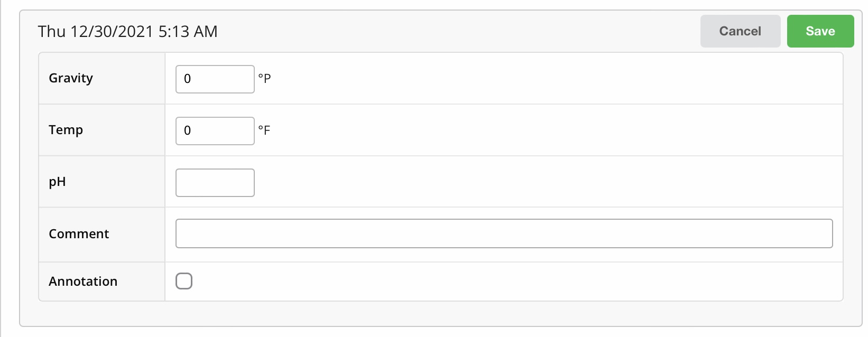Image resolution: width=868 pixels, height=337 pixels.
Task: Mark this reading as an annotation
Action: [184, 281]
